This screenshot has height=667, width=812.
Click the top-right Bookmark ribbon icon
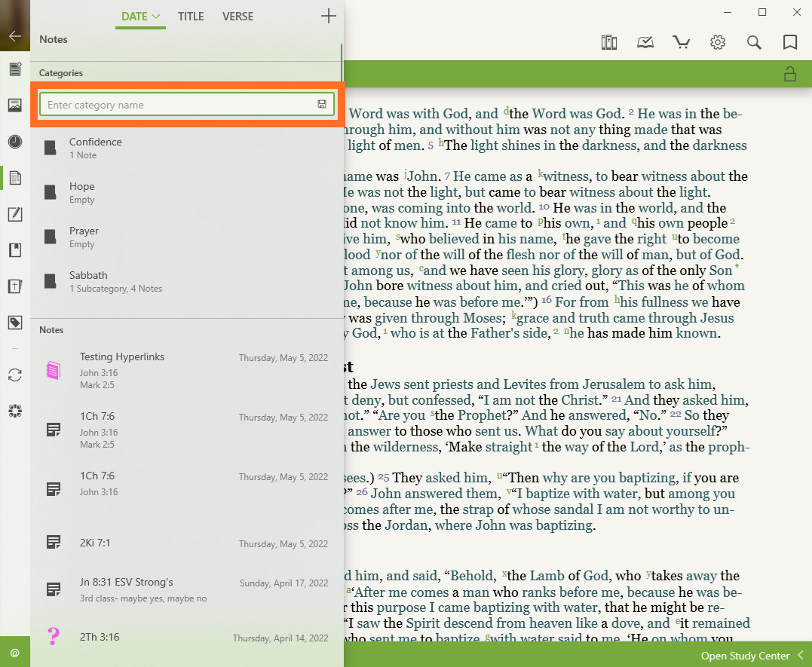(790, 42)
